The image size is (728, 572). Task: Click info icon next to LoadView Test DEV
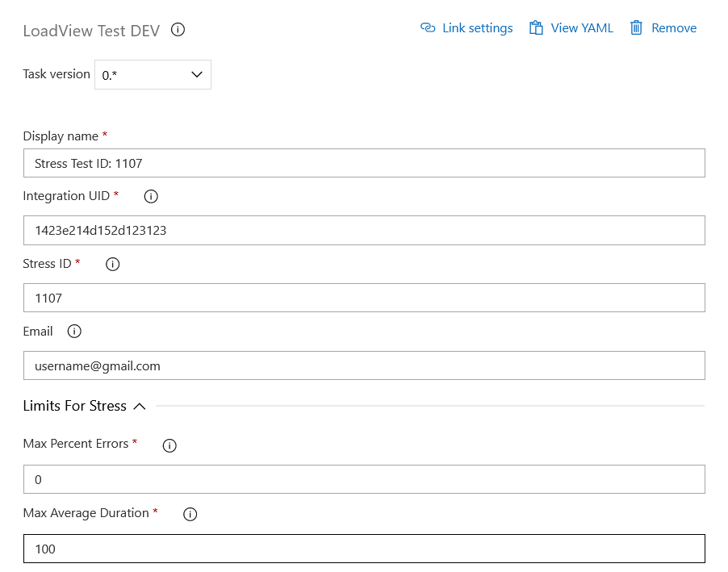[x=178, y=30]
